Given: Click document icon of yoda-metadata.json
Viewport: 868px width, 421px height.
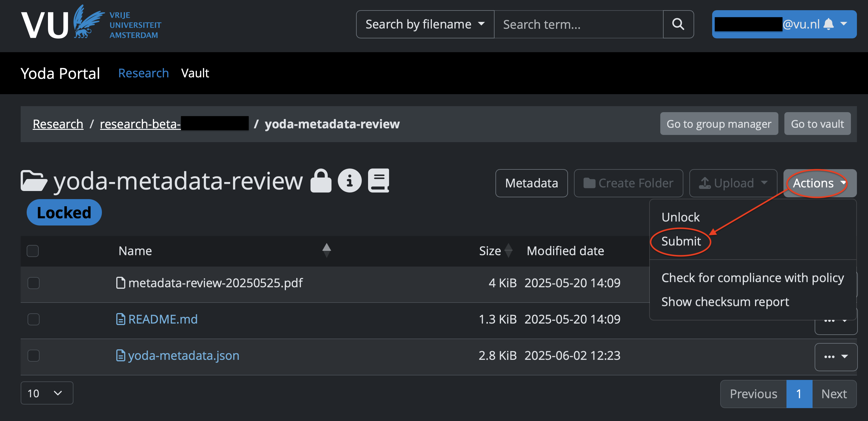Looking at the screenshot, I should [x=120, y=356].
